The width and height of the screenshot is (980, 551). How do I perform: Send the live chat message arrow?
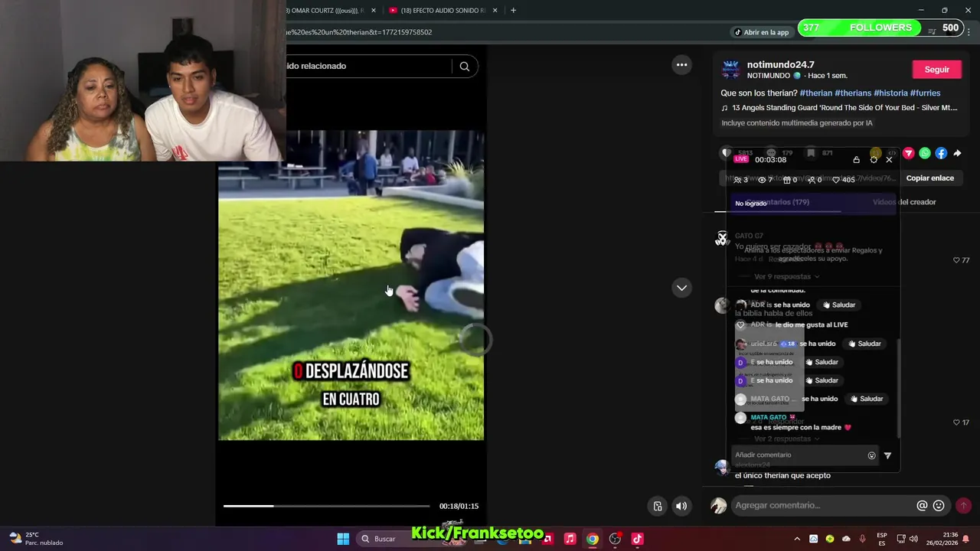(887, 455)
